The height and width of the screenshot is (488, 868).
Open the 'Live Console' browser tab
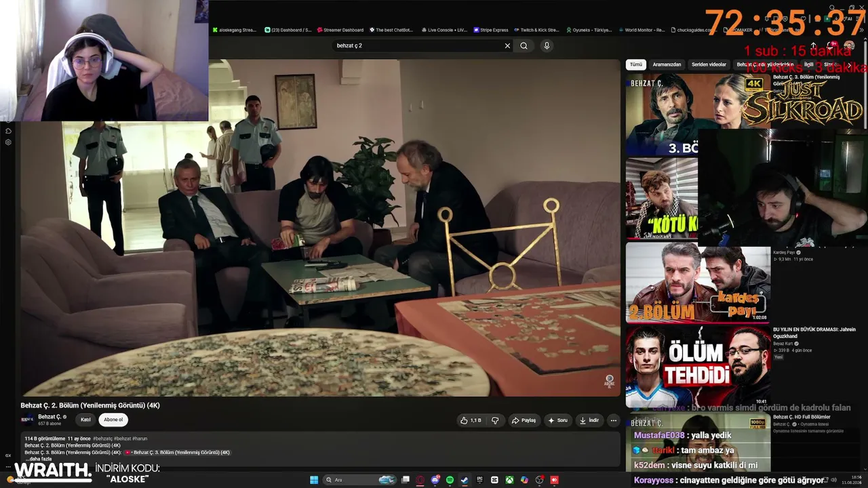(444, 30)
